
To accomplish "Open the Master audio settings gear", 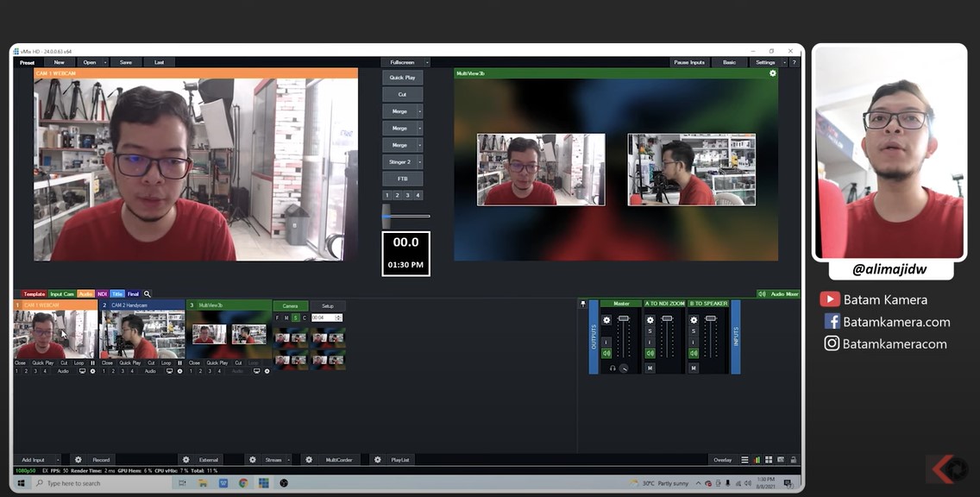I will (606, 320).
